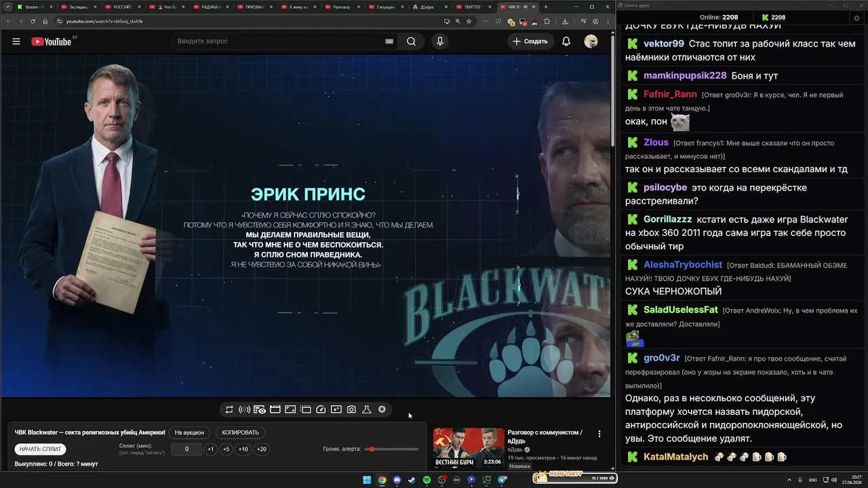Click the MEME PARTY 75 / 1500 widget
868x488 pixels.
[x=574, y=477]
